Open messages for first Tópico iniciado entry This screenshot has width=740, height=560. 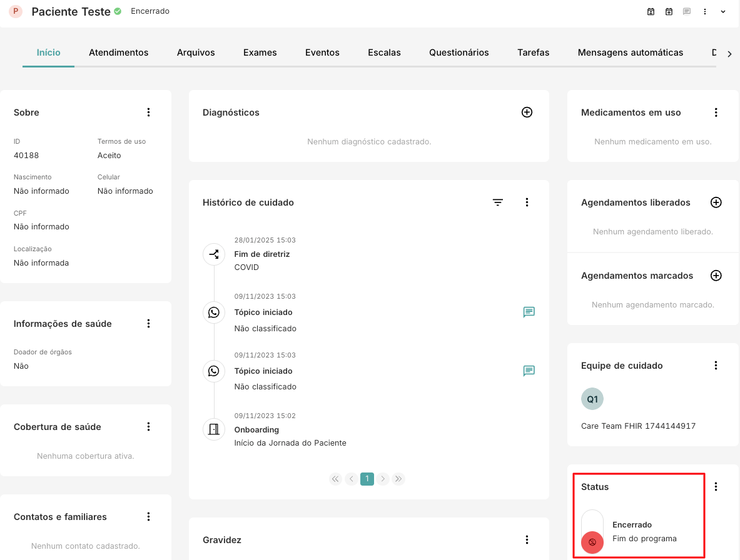tap(529, 312)
